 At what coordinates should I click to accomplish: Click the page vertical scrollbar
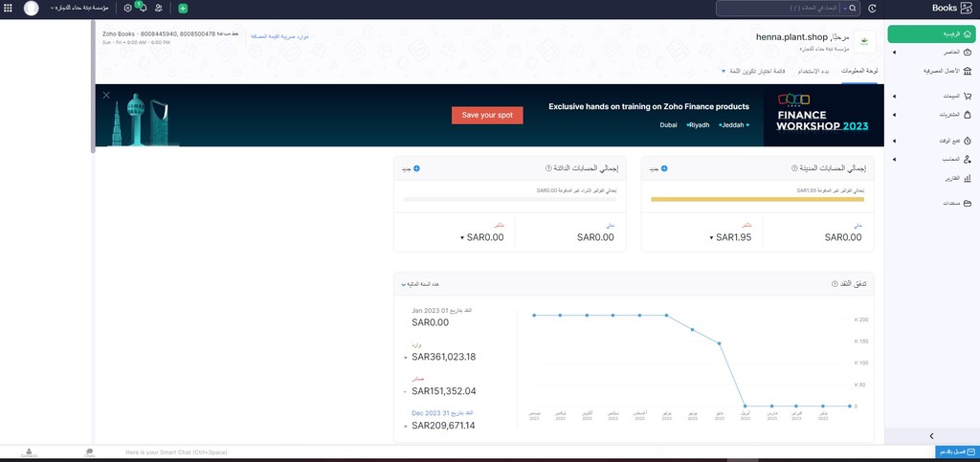pos(93,87)
